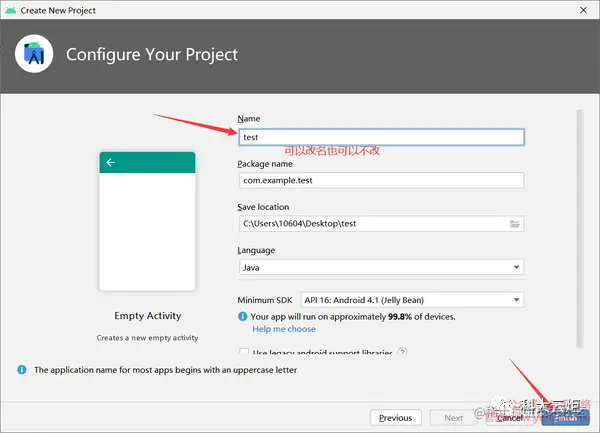The height and width of the screenshot is (433, 600).
Task: Click the Cancel button
Action: tap(510, 418)
